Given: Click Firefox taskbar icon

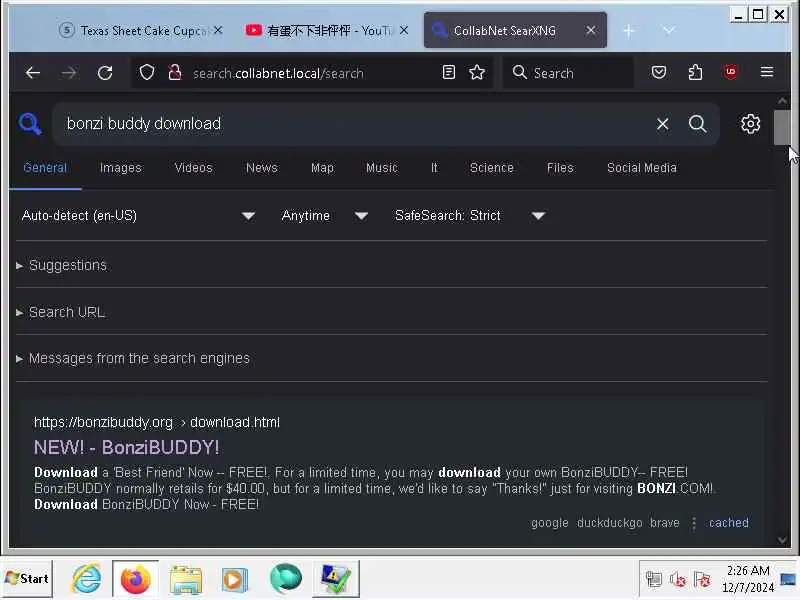Looking at the screenshot, I should [135, 579].
